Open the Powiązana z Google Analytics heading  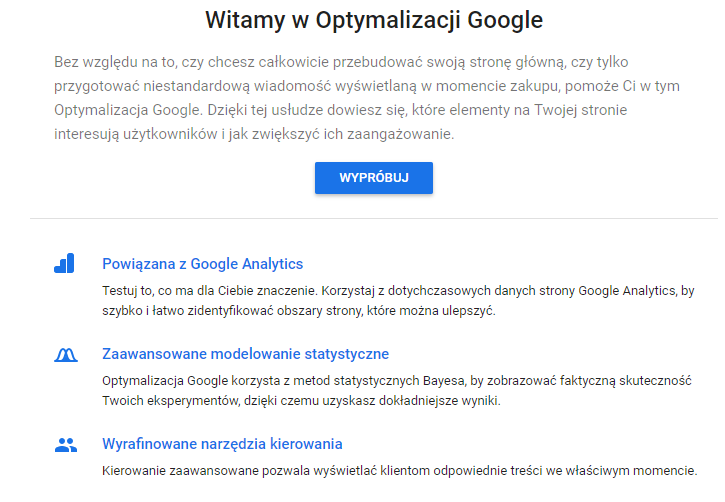coord(203,264)
